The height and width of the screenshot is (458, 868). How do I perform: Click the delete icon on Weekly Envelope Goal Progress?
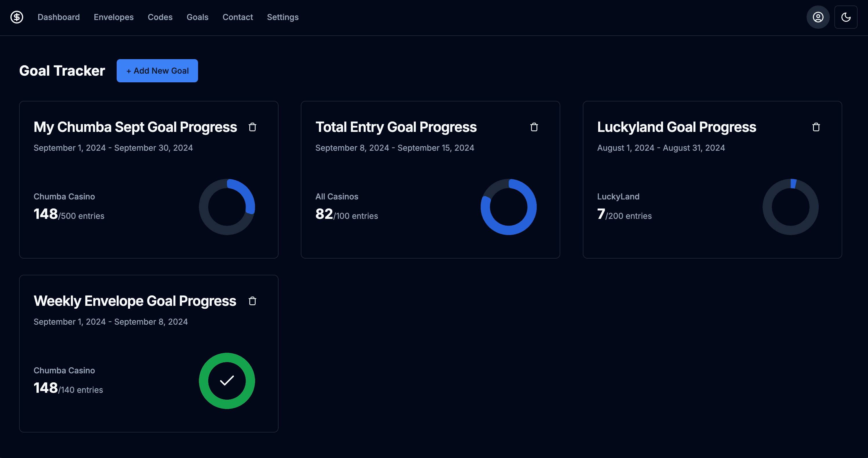(251, 301)
